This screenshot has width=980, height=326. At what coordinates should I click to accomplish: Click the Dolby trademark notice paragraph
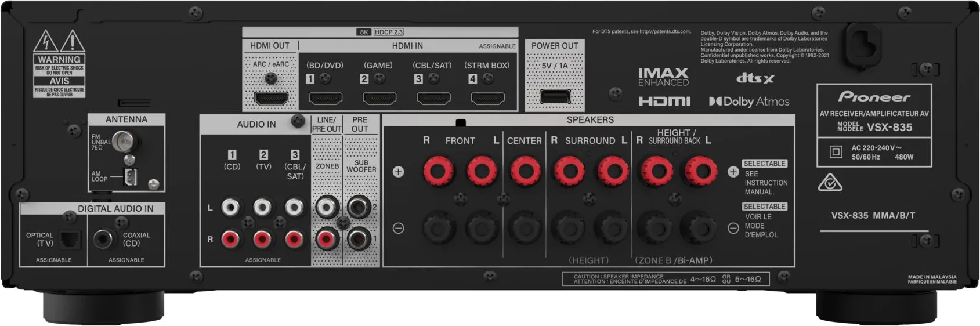(765, 47)
